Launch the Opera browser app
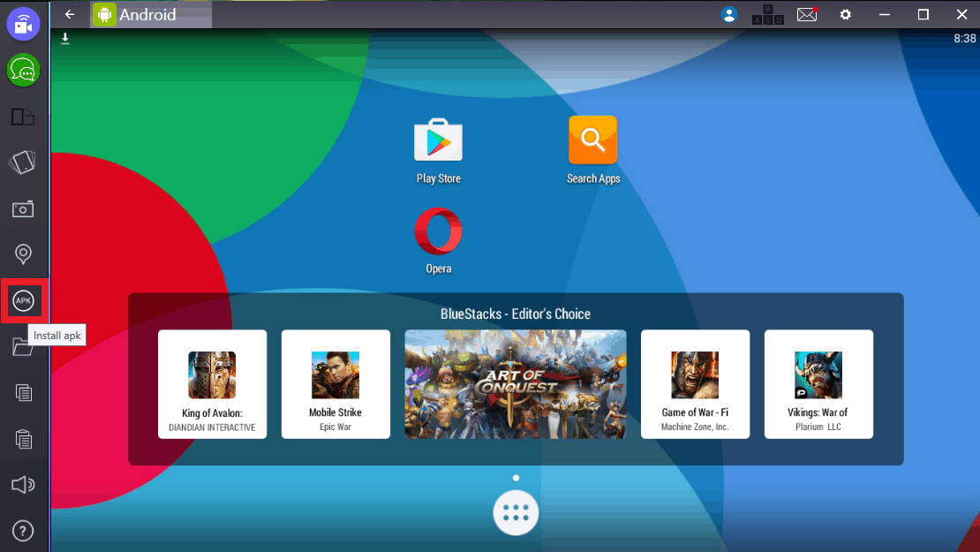Screen dimensions: 980x552 [x=438, y=241]
